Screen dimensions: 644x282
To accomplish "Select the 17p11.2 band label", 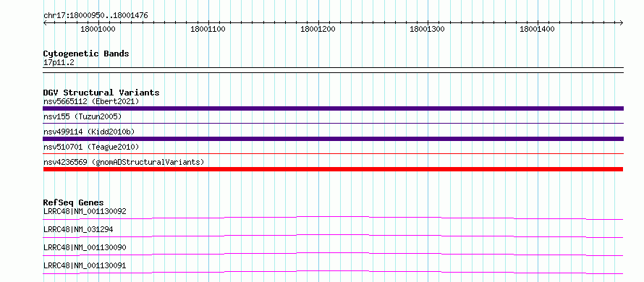I will tap(59, 63).
